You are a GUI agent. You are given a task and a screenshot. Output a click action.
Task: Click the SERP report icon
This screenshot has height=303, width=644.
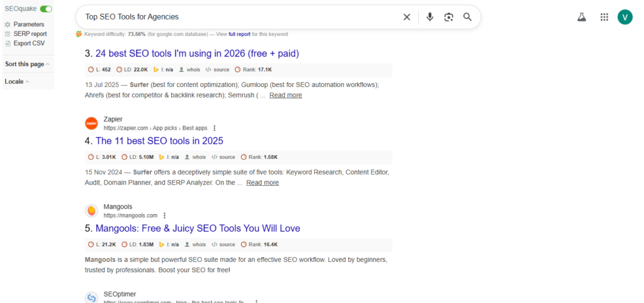click(8, 34)
